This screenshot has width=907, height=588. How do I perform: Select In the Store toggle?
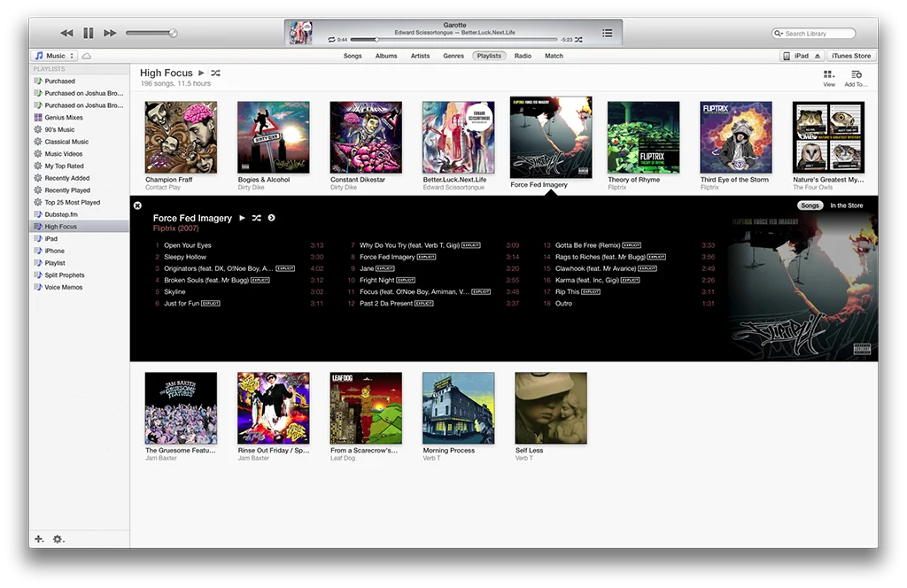(846, 205)
